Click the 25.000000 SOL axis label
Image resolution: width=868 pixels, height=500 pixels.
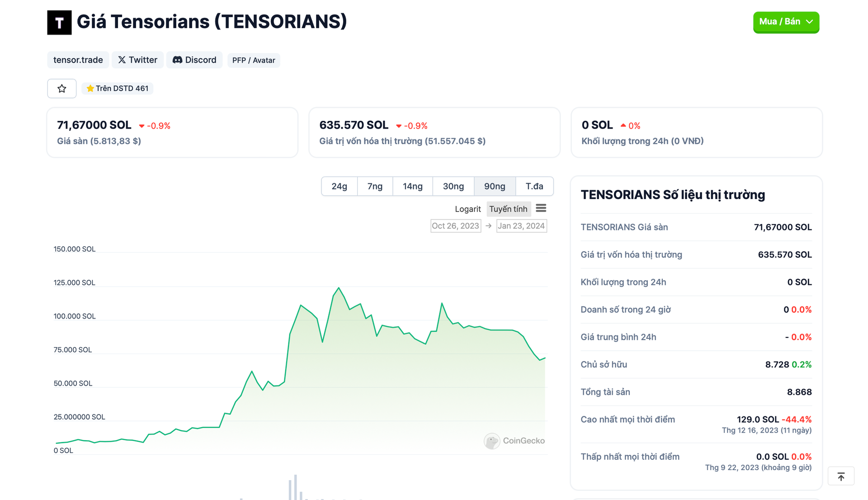point(79,417)
